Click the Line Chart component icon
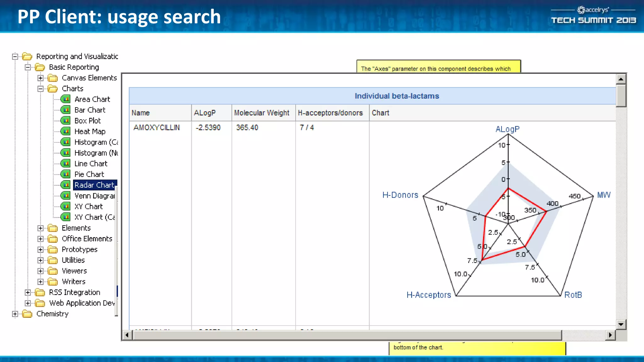The height and width of the screenshot is (362, 644). 65,164
